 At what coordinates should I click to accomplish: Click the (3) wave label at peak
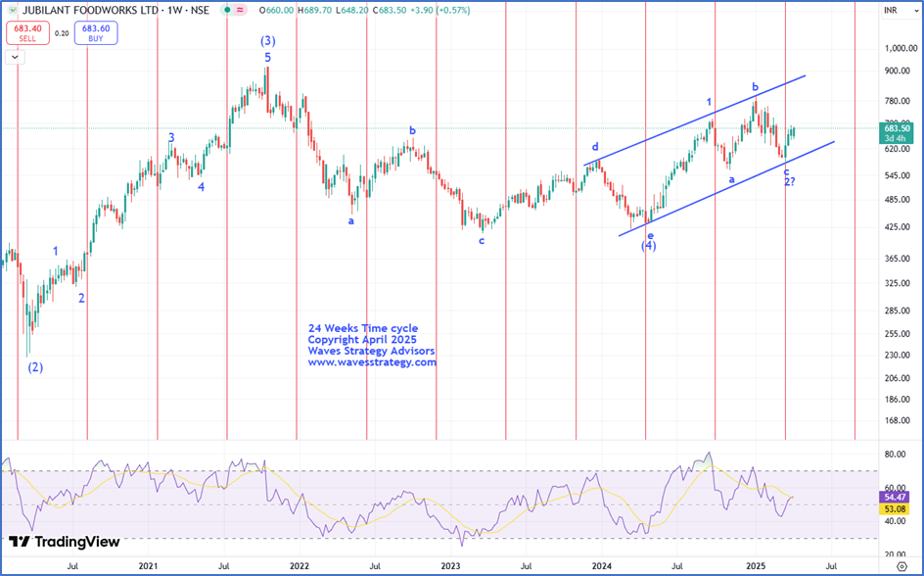[267, 41]
